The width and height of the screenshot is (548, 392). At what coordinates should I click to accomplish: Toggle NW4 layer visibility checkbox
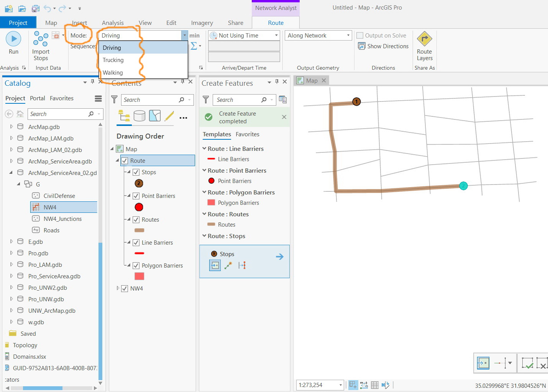(125, 289)
